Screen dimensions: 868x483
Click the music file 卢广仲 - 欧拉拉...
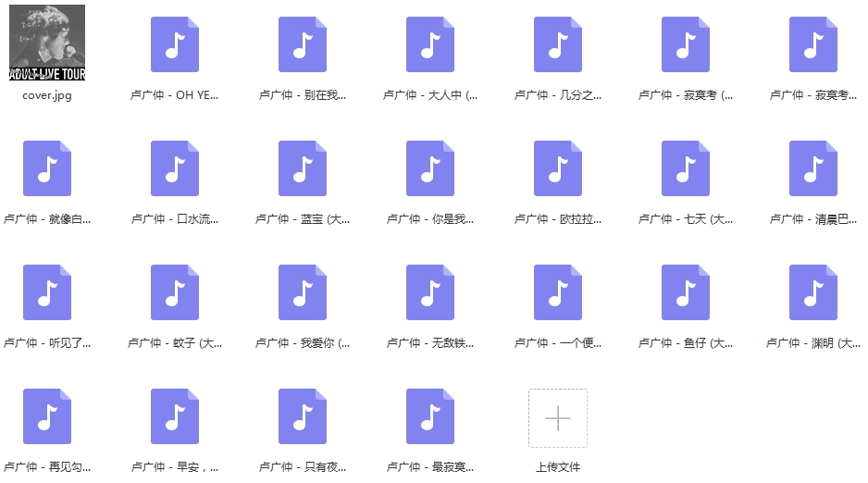point(557,168)
